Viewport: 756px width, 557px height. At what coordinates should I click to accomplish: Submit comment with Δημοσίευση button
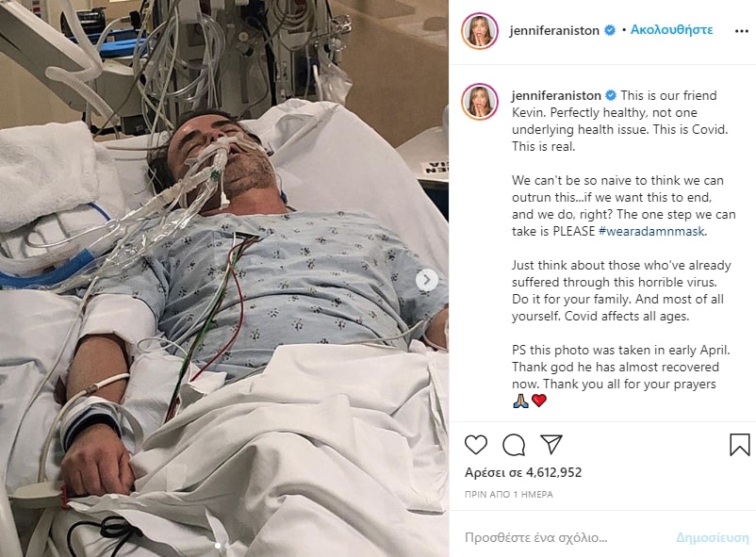pyautogui.click(x=712, y=537)
